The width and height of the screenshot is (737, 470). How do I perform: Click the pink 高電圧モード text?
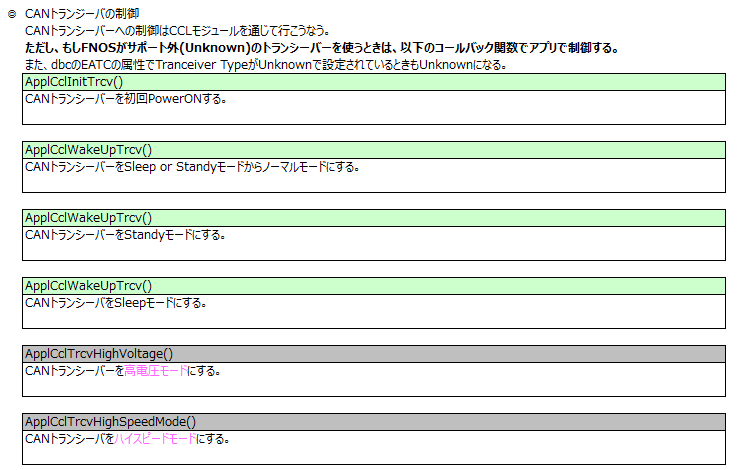click(x=156, y=371)
